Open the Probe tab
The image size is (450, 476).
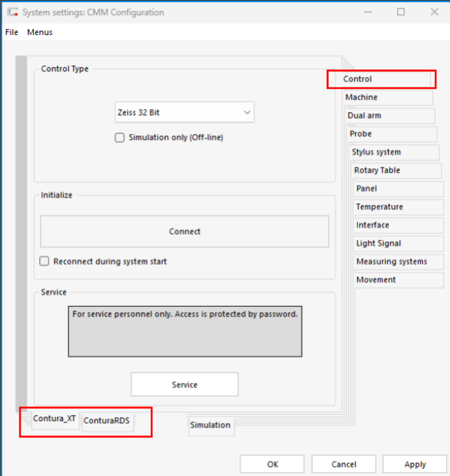point(361,134)
